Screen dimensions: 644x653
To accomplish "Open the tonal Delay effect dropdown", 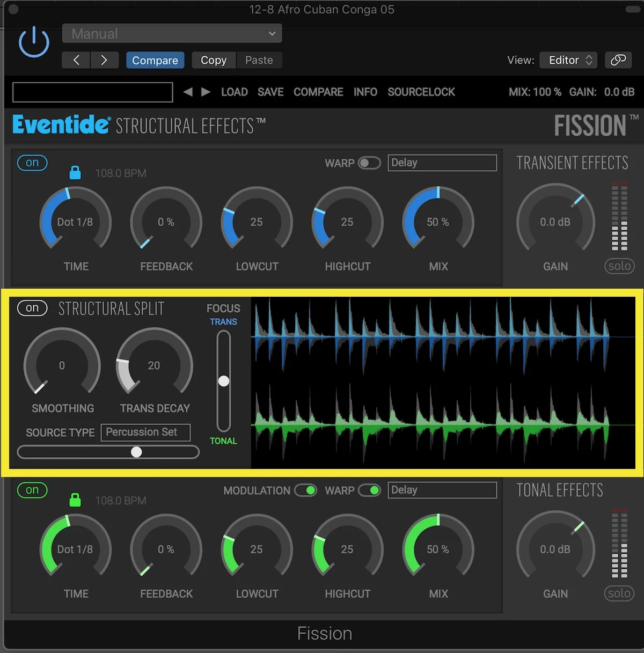I will [x=442, y=490].
